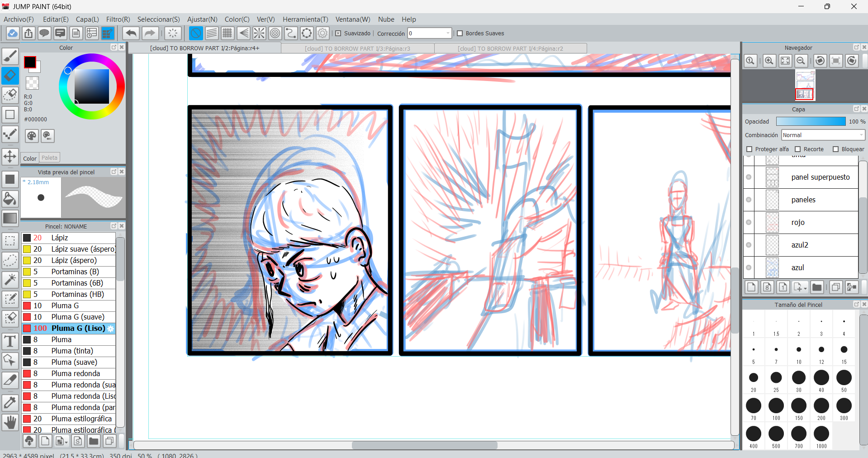Open the Filtro menu
The image size is (868, 458).
(x=118, y=19)
